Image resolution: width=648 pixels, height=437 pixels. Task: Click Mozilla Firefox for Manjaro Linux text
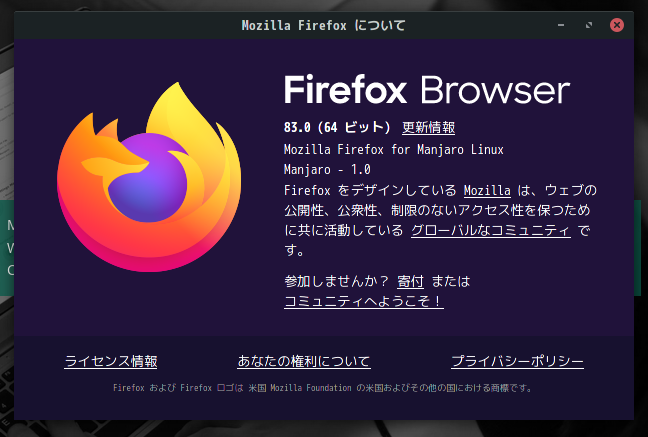tap(393, 149)
